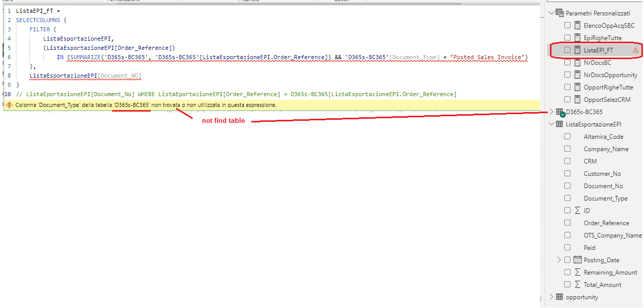Check the OTS_Company_Name field checkbox
Viewport: 644px width, 308px height.
point(567,235)
